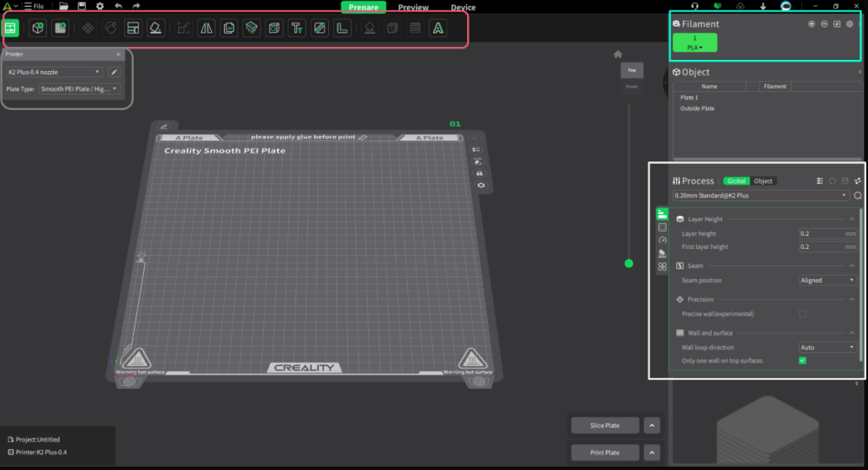Switch to the Prepare tab
This screenshot has width=868, height=470.
click(363, 7)
